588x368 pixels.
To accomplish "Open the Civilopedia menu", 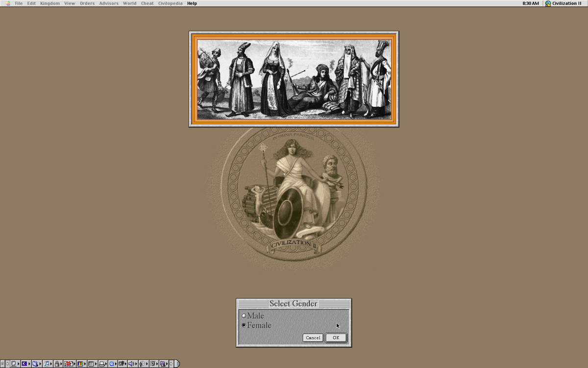I will tap(170, 3).
